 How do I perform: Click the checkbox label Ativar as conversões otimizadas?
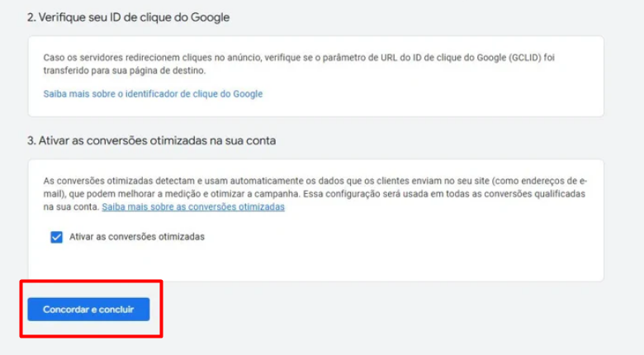pyautogui.click(x=137, y=237)
